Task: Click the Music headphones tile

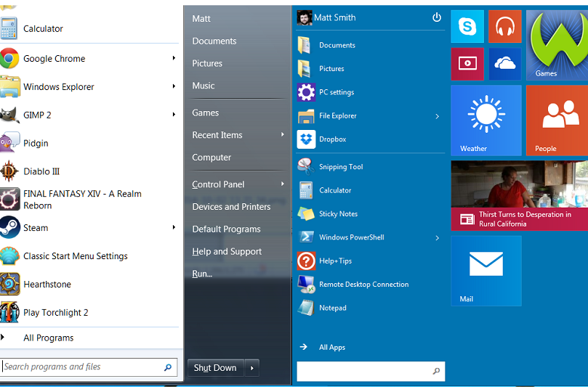Action: [504, 27]
